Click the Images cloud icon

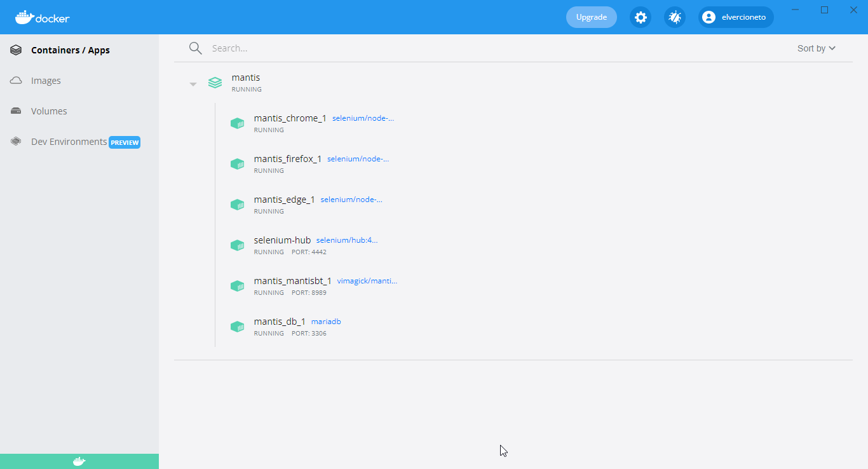point(17,81)
